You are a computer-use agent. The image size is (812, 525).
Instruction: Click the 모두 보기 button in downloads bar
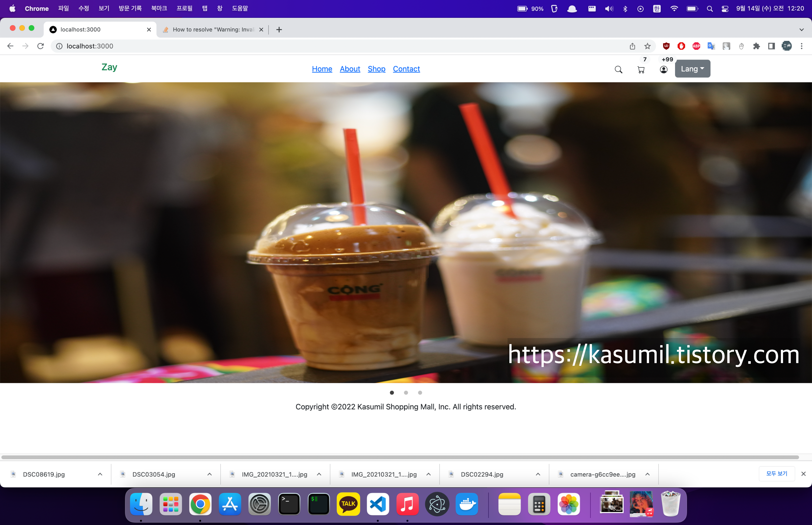click(x=777, y=474)
